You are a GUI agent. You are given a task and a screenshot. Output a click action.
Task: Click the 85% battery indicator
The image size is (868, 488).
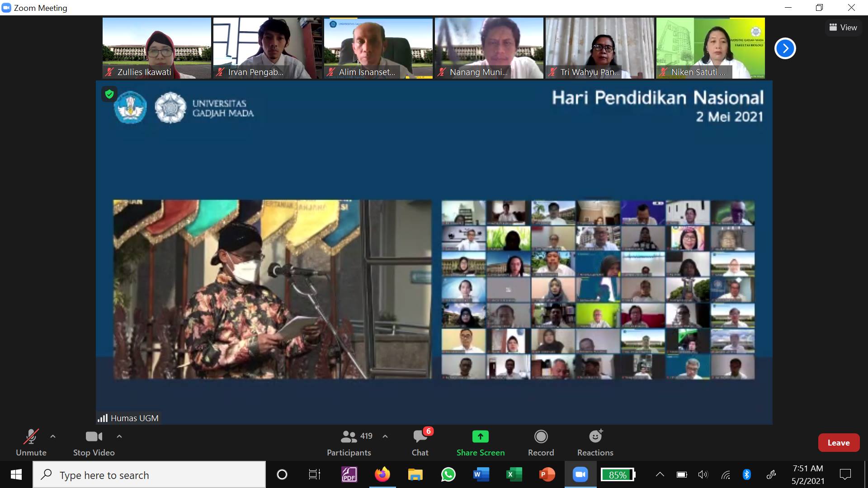pos(618,474)
